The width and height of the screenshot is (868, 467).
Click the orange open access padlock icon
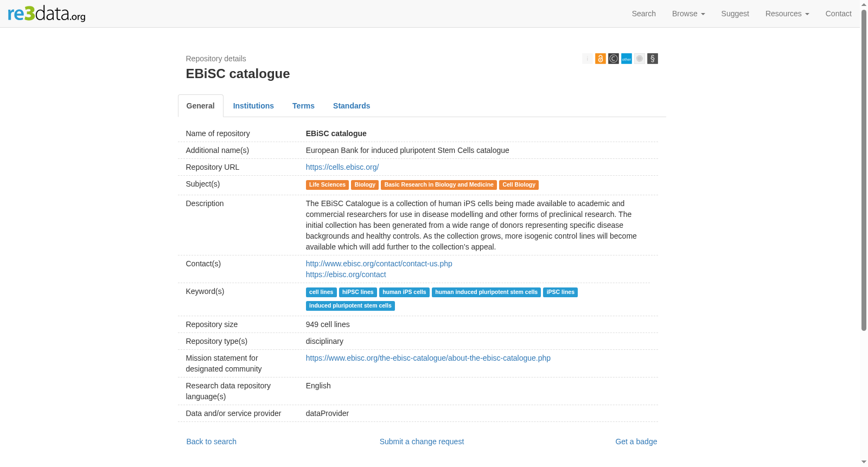[600, 59]
